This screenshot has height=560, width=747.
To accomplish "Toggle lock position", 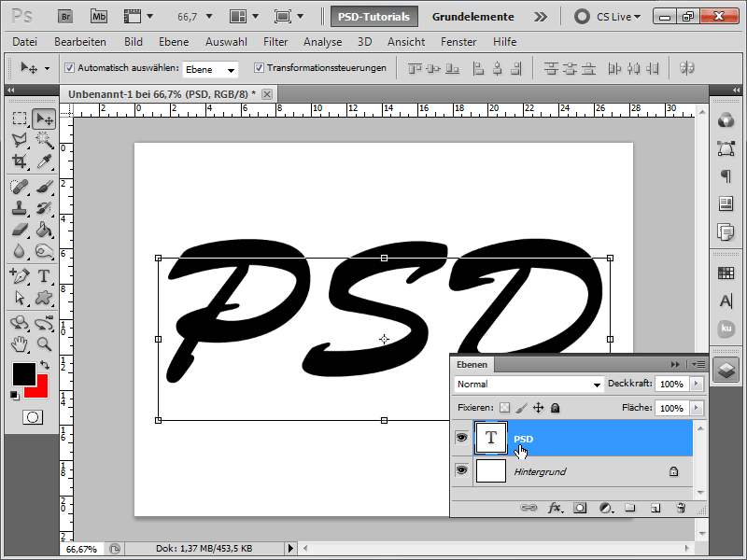I will pyautogui.click(x=539, y=408).
